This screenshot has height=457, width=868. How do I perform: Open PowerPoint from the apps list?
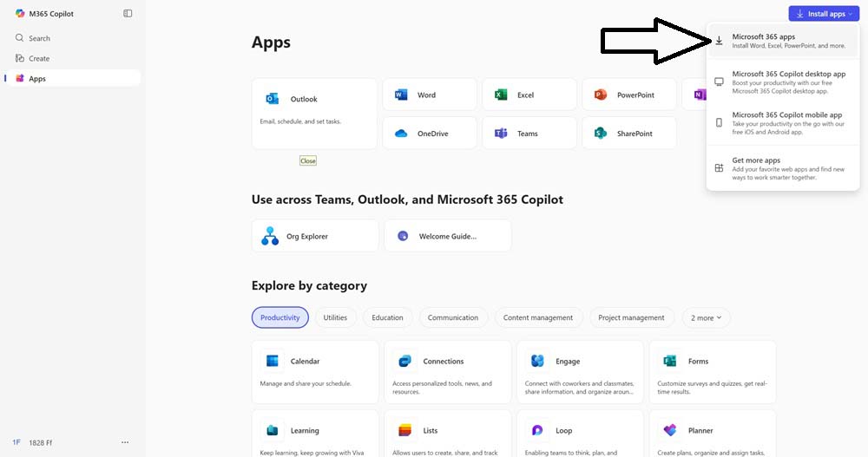pyautogui.click(x=628, y=95)
